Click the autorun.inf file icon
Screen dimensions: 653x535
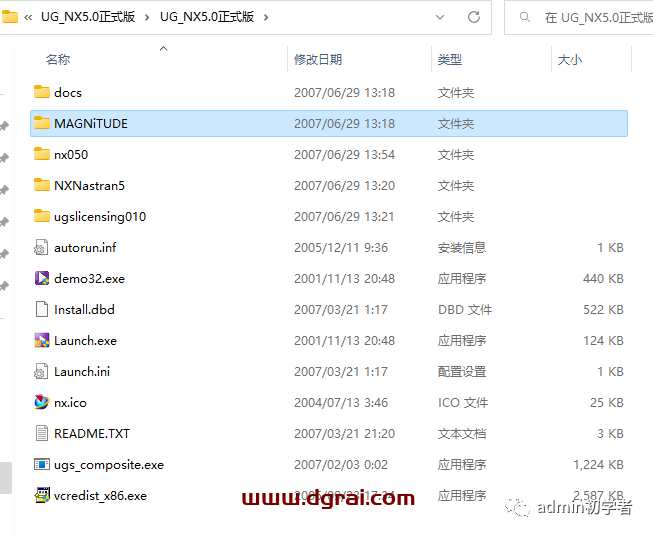click(42, 247)
